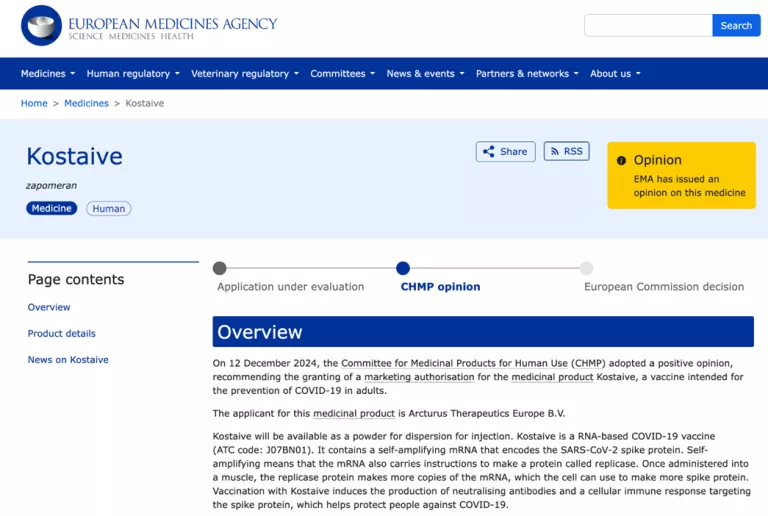Click the Share icon button

[505, 152]
